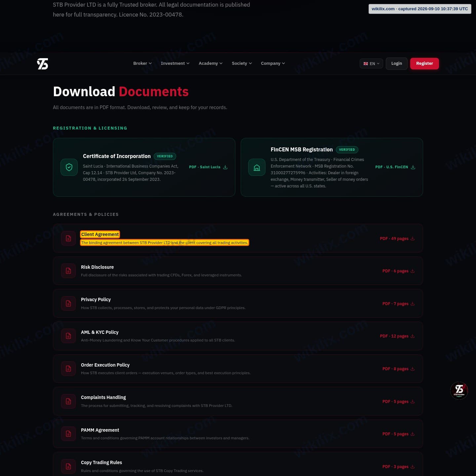The width and height of the screenshot is (476, 476).
Task: Open the EN language dropdown chevron
Action: tap(378, 63)
